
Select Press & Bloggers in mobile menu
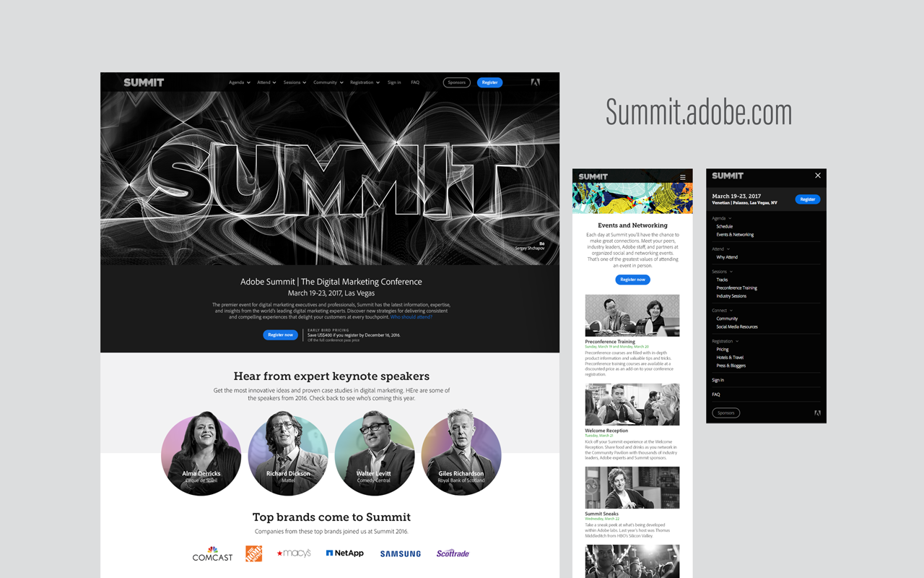tap(731, 366)
